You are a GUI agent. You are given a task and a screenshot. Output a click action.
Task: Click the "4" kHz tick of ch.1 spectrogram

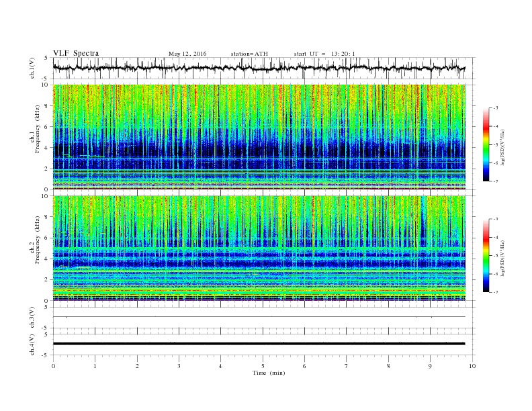[x=46, y=148]
